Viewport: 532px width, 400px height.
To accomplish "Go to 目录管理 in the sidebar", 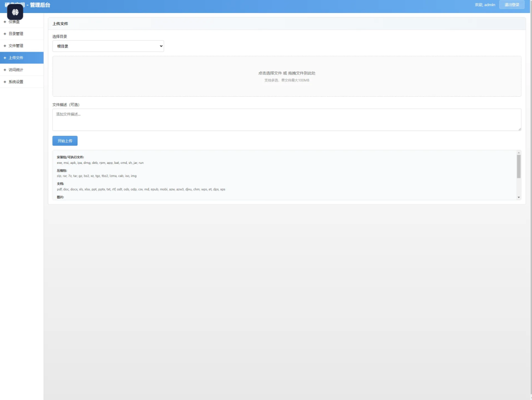I will click(x=16, y=34).
